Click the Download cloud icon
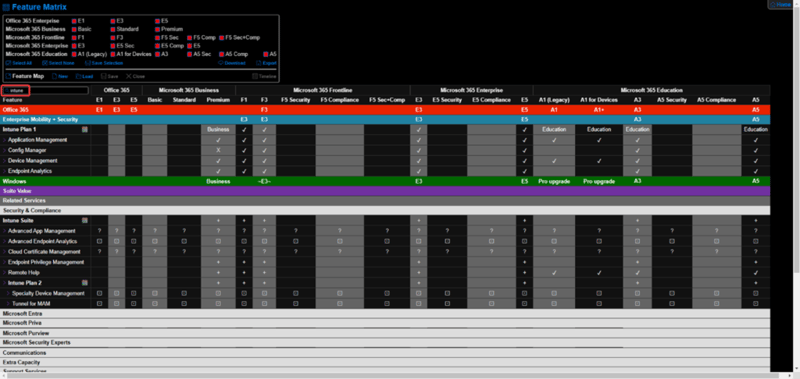This screenshot has height=379, width=800. click(x=221, y=63)
